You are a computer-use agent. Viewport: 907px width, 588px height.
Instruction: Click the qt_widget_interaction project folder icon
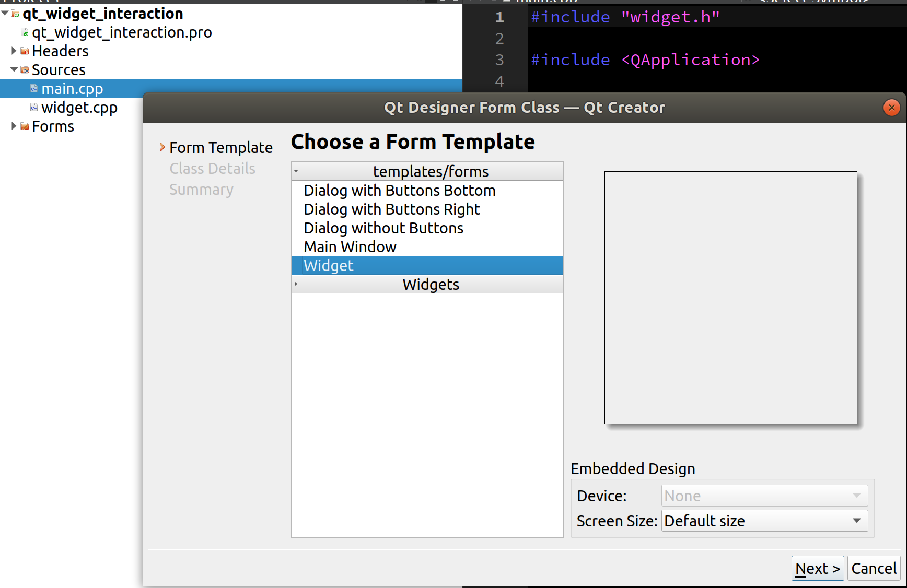(x=15, y=14)
